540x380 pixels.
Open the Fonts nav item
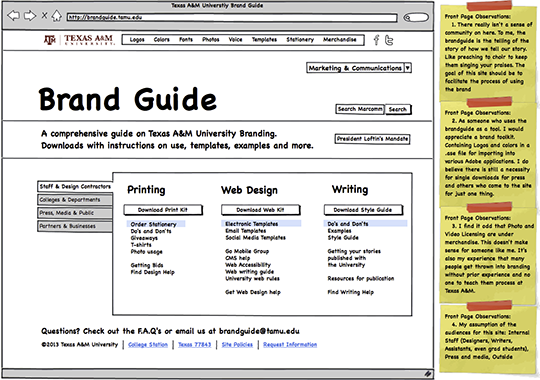[186, 40]
